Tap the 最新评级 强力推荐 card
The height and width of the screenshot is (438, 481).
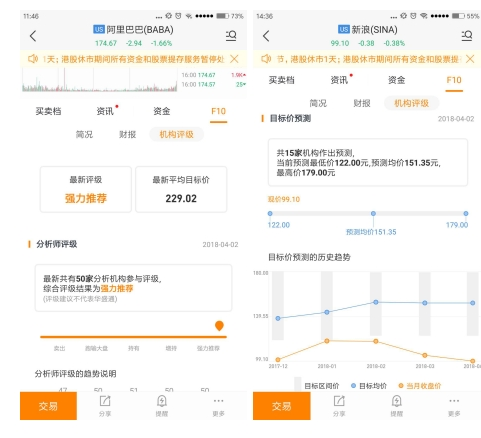click(x=86, y=189)
